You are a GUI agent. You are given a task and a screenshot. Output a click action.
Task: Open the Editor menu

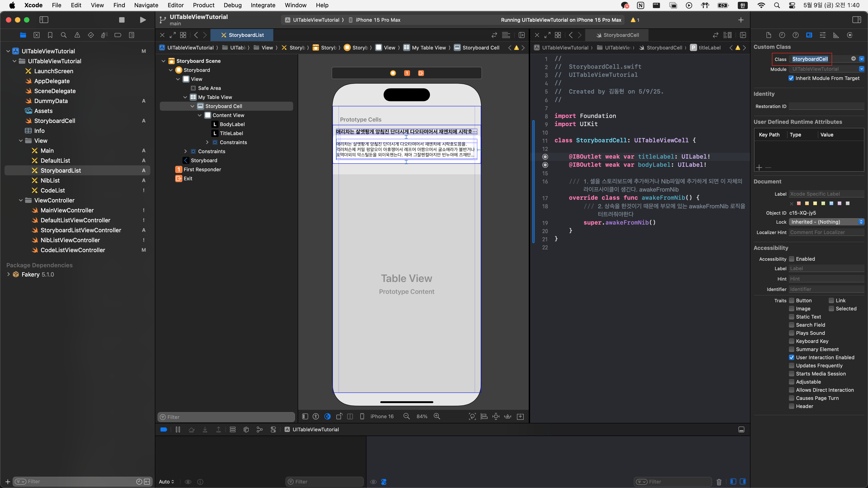pos(176,5)
